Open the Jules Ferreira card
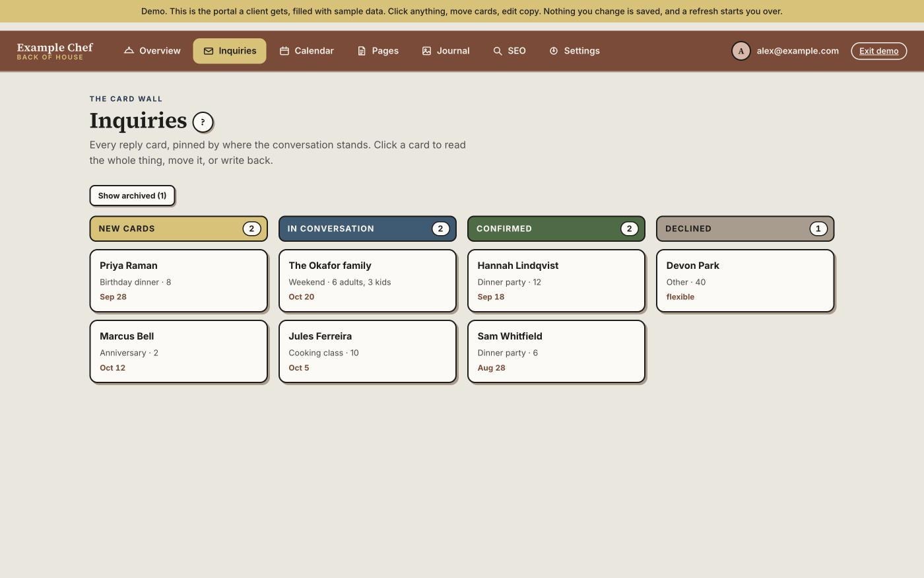 point(367,351)
